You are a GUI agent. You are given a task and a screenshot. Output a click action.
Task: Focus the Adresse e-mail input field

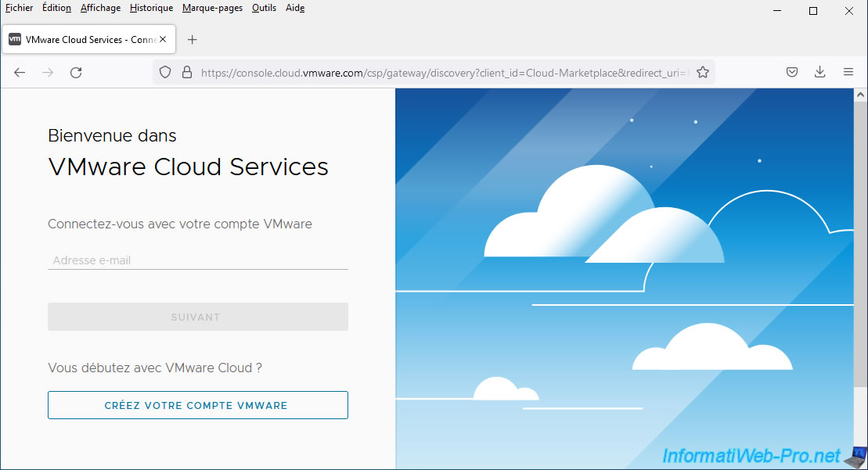coord(197,260)
